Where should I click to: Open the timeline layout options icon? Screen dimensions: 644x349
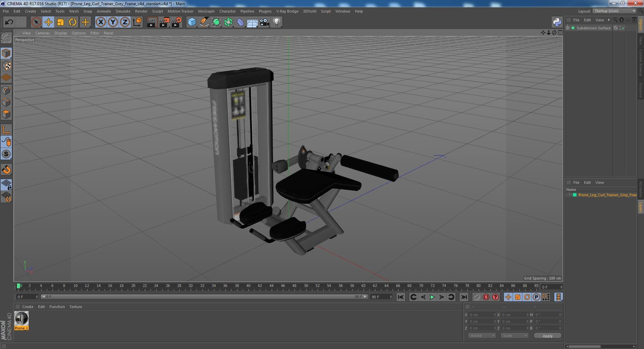[558, 297]
